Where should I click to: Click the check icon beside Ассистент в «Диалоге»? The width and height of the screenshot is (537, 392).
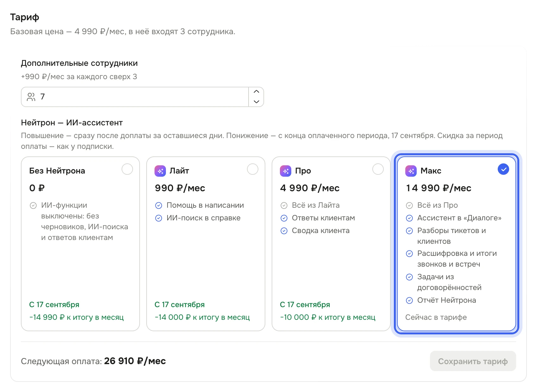pos(409,218)
